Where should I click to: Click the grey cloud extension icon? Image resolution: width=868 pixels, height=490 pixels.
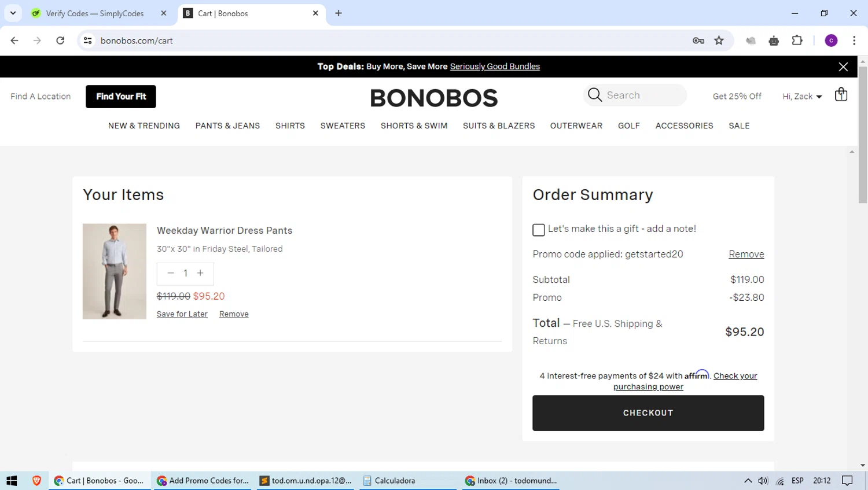[x=751, y=40]
